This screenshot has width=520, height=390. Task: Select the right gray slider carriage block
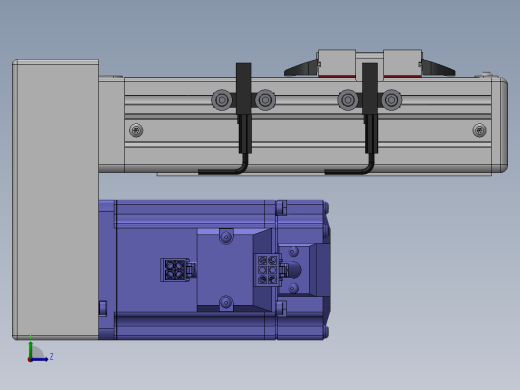[x=403, y=63]
